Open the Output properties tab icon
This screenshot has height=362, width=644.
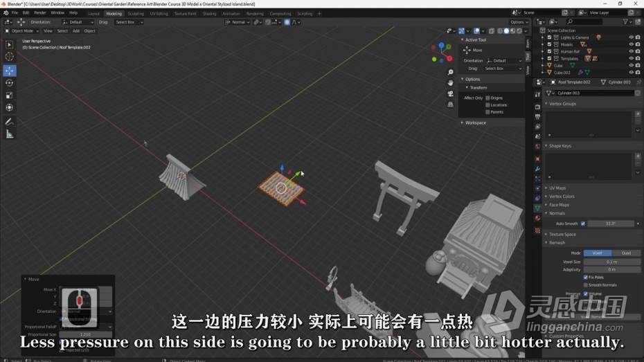click(537, 116)
